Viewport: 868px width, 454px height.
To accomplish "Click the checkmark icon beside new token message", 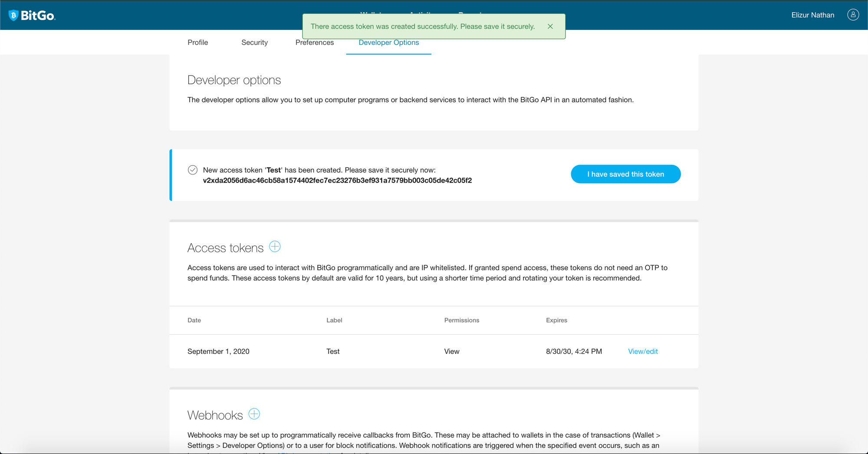I will coord(193,170).
